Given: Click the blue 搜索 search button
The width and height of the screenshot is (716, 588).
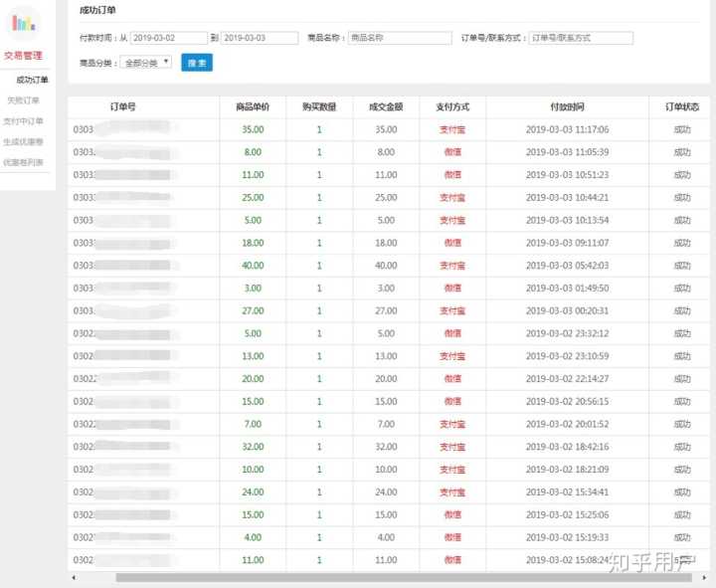Looking at the screenshot, I should point(197,62).
